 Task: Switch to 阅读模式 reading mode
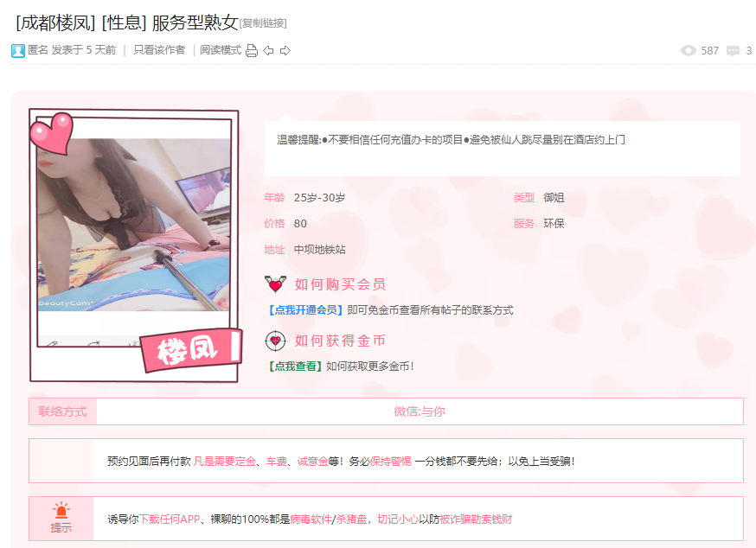[221, 50]
